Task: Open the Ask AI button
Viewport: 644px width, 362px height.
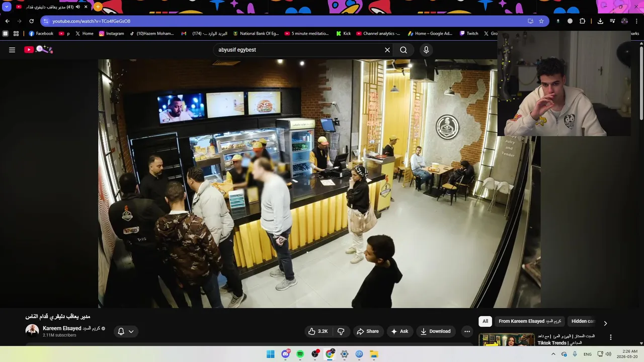Action: coord(399,331)
